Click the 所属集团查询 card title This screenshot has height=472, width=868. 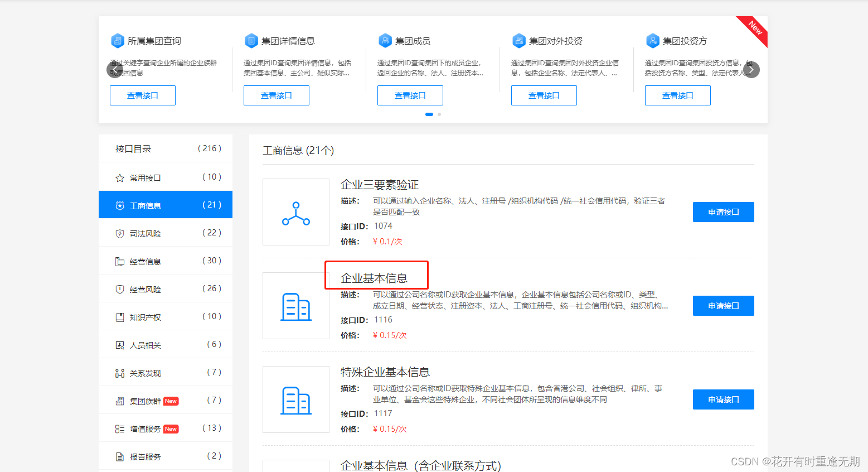[x=154, y=41]
